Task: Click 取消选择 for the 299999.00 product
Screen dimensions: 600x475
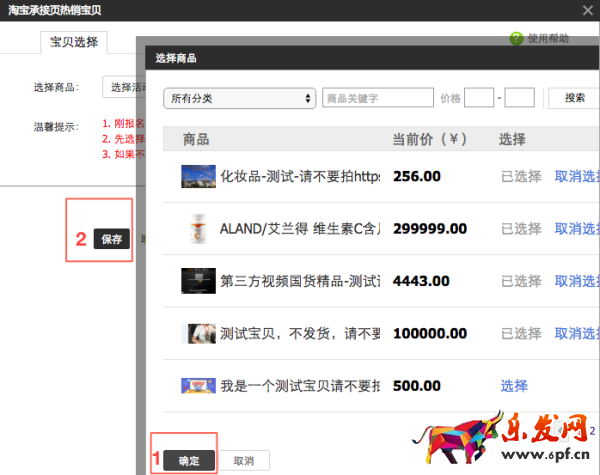Action: 577,229
